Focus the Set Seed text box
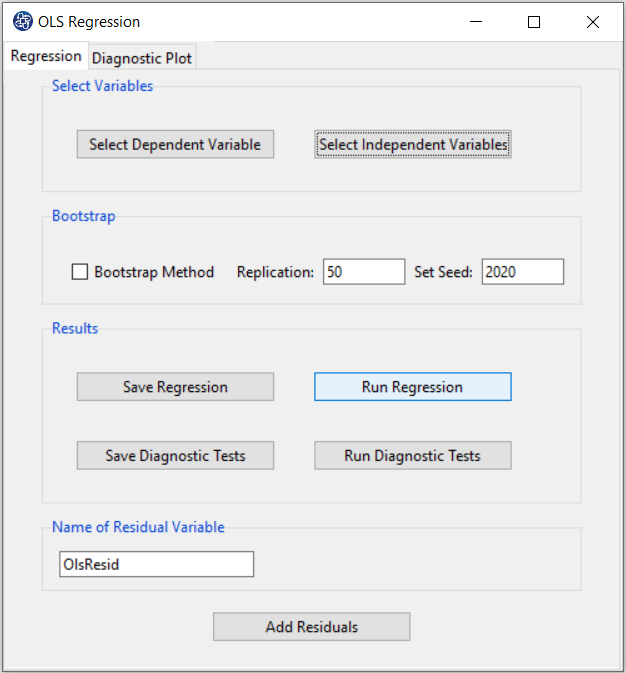The width and height of the screenshot is (626, 673). (x=522, y=272)
